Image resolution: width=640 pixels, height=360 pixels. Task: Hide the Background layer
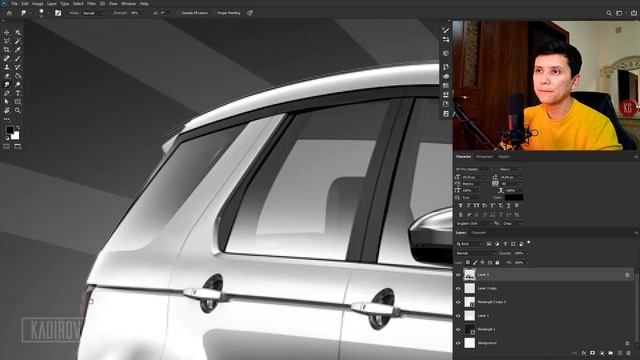tap(458, 343)
